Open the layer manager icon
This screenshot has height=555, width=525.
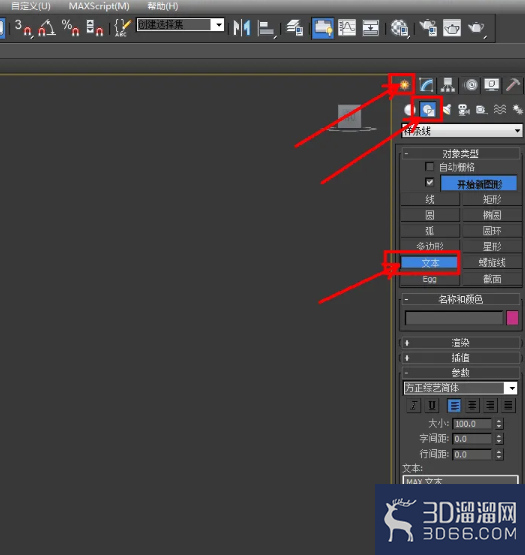pyautogui.click(x=295, y=28)
